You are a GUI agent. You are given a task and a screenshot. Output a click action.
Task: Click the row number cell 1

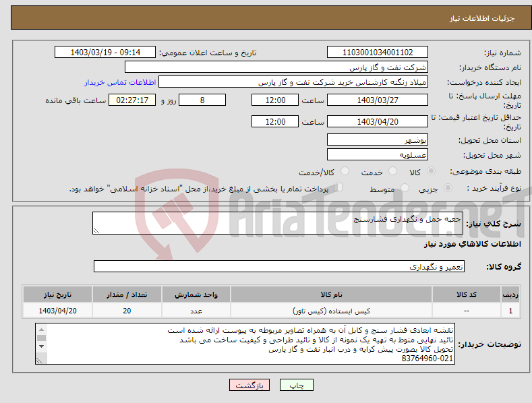(x=510, y=311)
